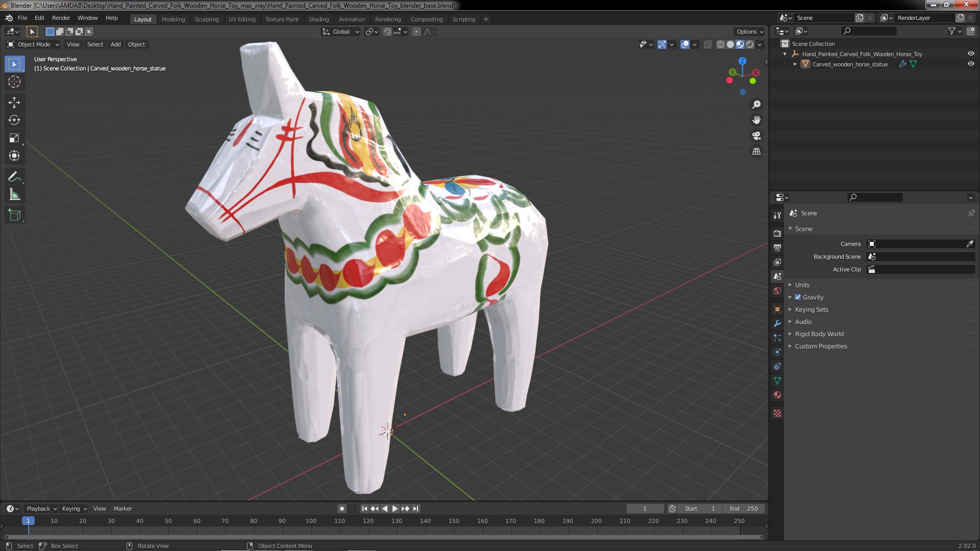Select the Scale tool
Image resolution: width=980 pixels, height=551 pixels.
tap(14, 138)
